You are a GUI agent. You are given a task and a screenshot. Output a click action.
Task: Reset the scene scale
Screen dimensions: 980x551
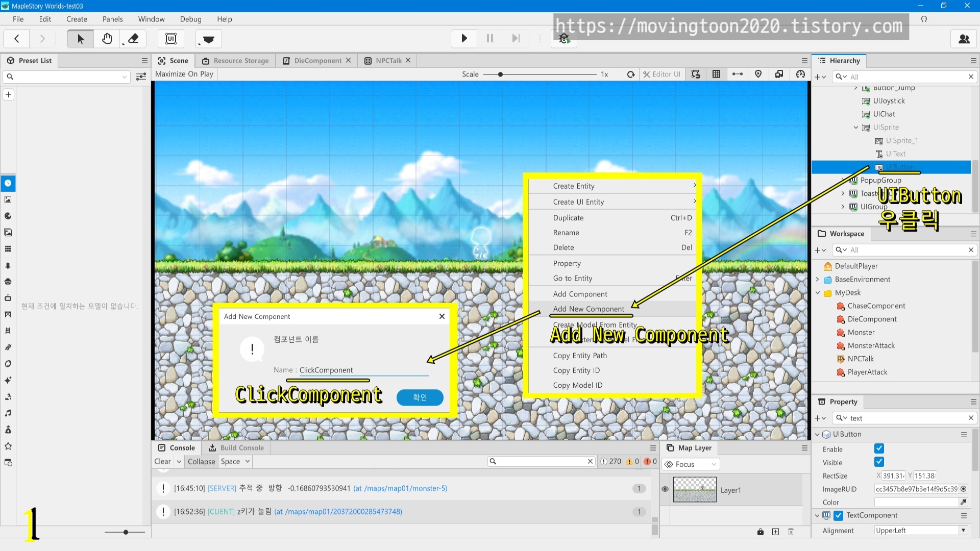pos(631,74)
